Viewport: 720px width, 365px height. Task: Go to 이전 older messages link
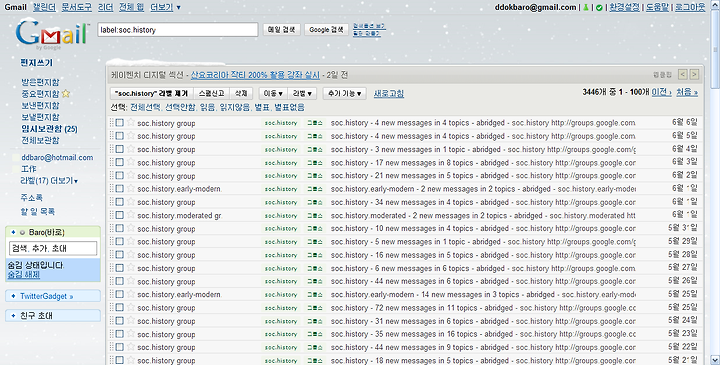[x=662, y=92]
